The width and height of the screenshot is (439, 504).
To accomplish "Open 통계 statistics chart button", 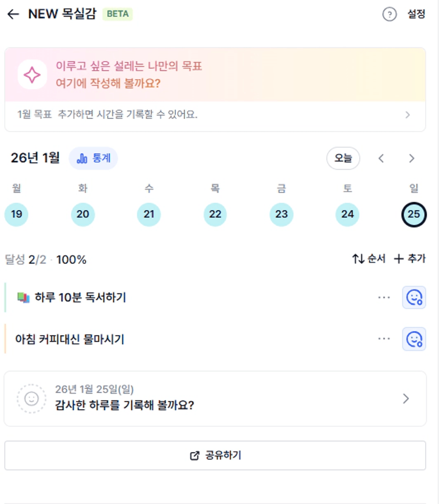I will [93, 158].
